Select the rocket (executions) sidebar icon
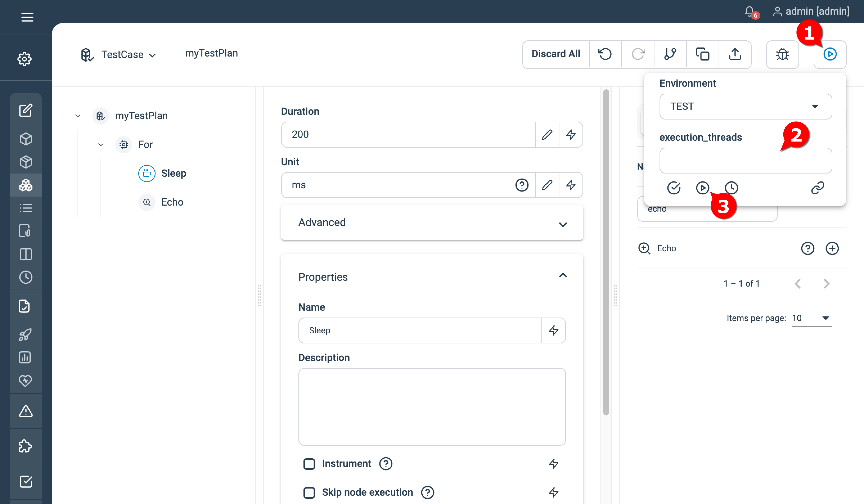864x504 pixels. tap(26, 335)
